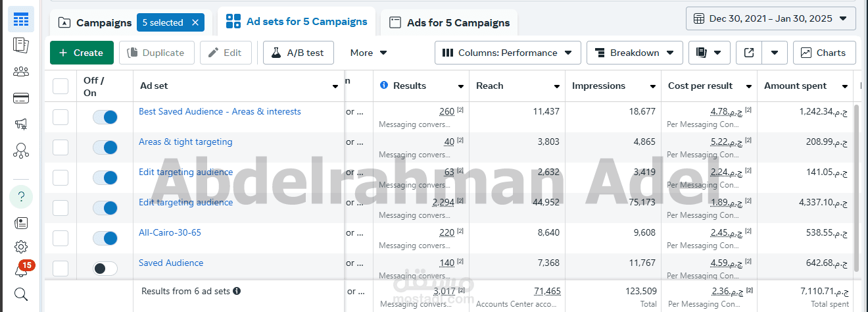The image size is (868, 312).
Task: Open notifications bell with 15 badge
Action: pyautogui.click(x=21, y=270)
